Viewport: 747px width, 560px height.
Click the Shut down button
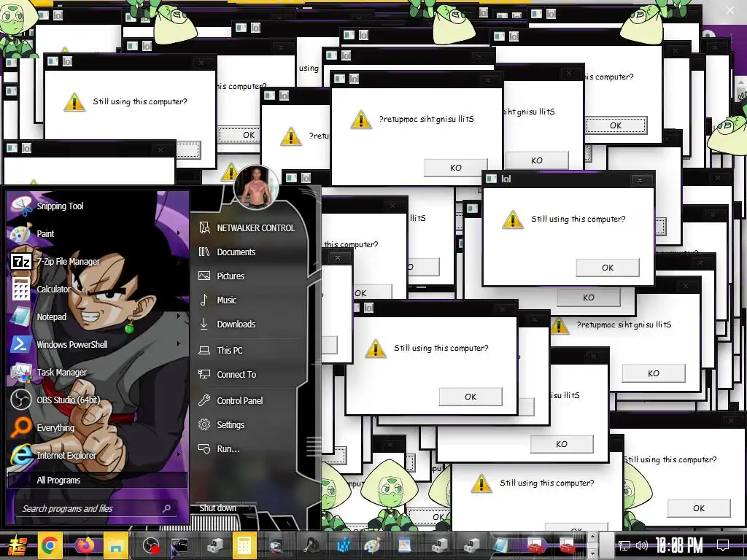pyautogui.click(x=218, y=508)
